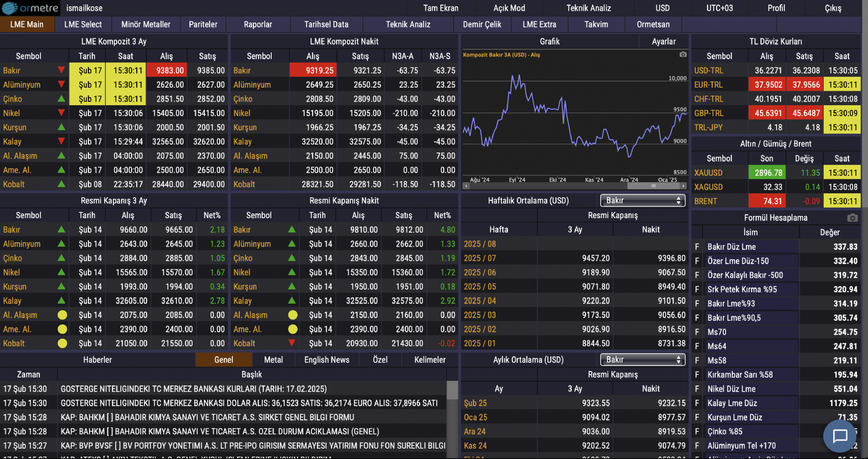868x459 pixels.
Task: Open the Aylık Ortalama Bakır dropdown
Action: coord(642,360)
